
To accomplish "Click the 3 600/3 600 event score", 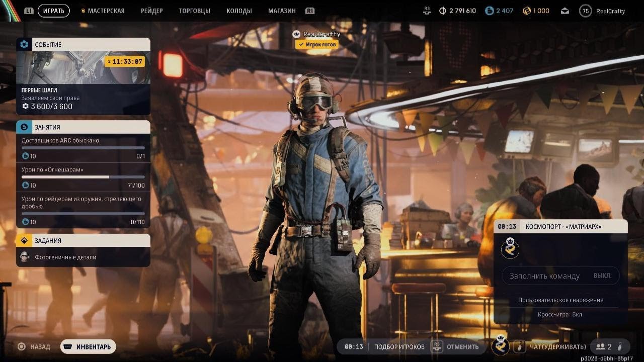I will (x=51, y=107).
